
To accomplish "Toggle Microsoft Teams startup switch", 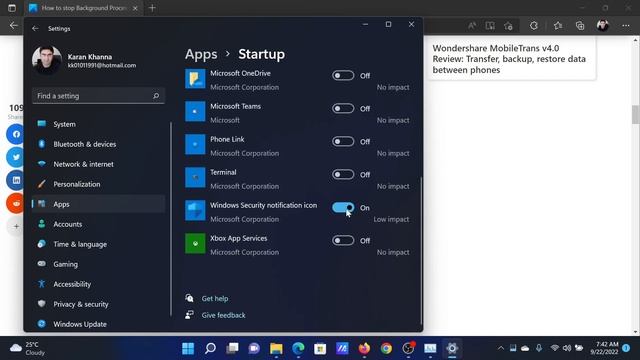I will [x=343, y=109].
